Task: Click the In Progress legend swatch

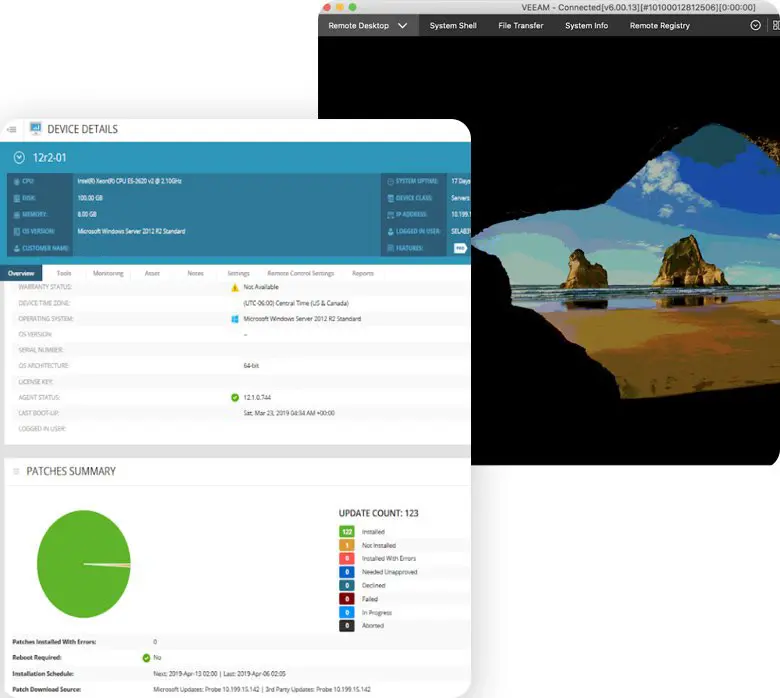Action: tap(347, 612)
